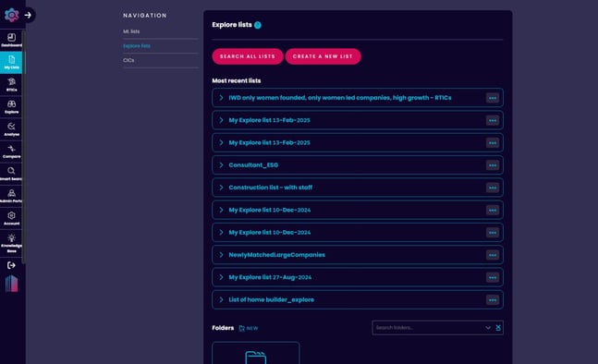Open the Smart Search magnifier icon
The image size is (598, 364).
coord(11,174)
